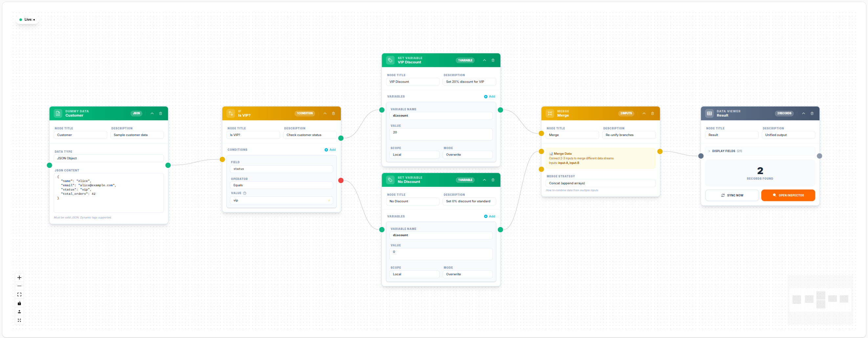Screen dimensions: 868x338
Task: Toggle the dynamic tag star in VIP value field
Action: click(329, 200)
